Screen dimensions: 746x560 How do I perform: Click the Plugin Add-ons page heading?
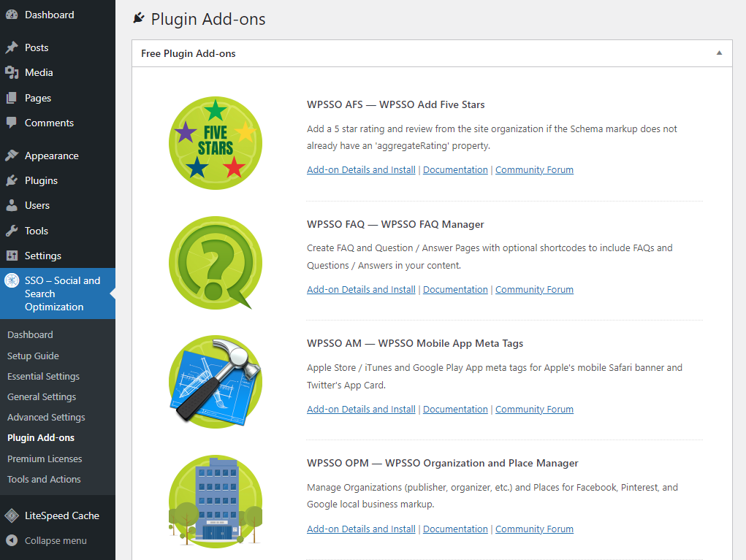coord(208,19)
